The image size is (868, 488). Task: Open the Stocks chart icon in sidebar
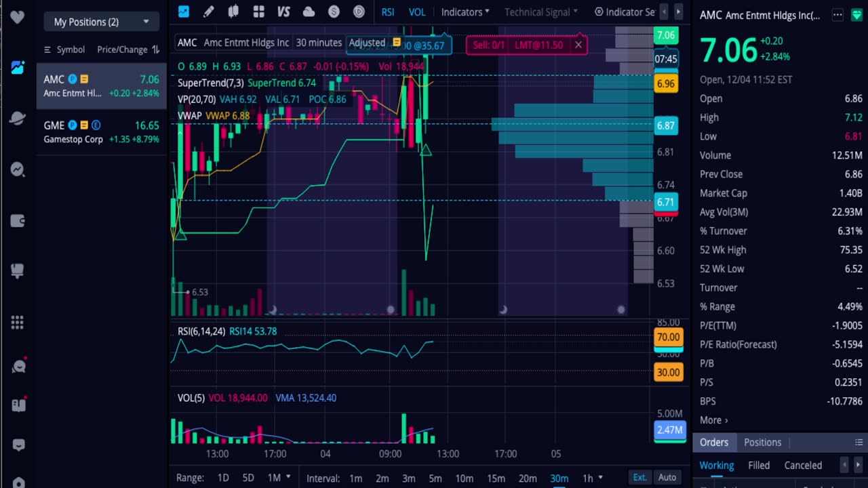coord(18,67)
